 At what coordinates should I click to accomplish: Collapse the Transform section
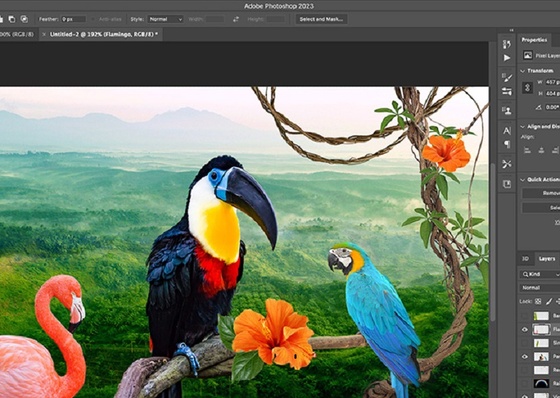tap(523, 71)
